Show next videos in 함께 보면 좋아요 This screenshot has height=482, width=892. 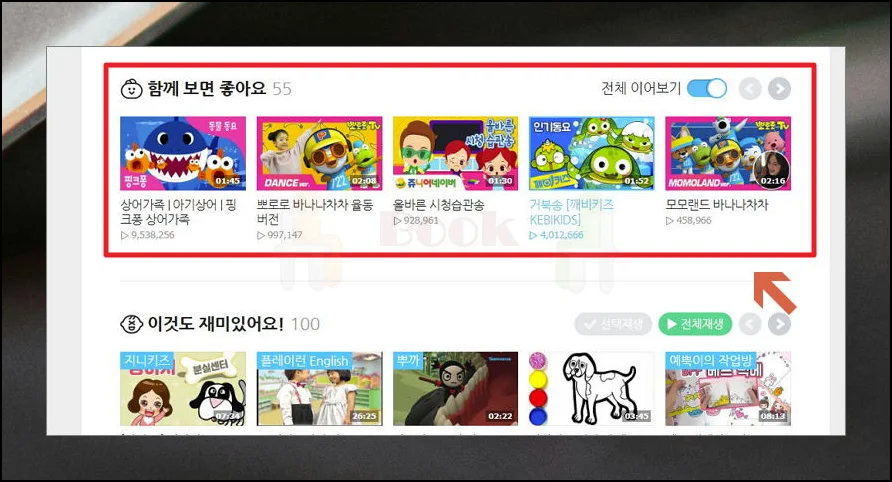(779, 89)
